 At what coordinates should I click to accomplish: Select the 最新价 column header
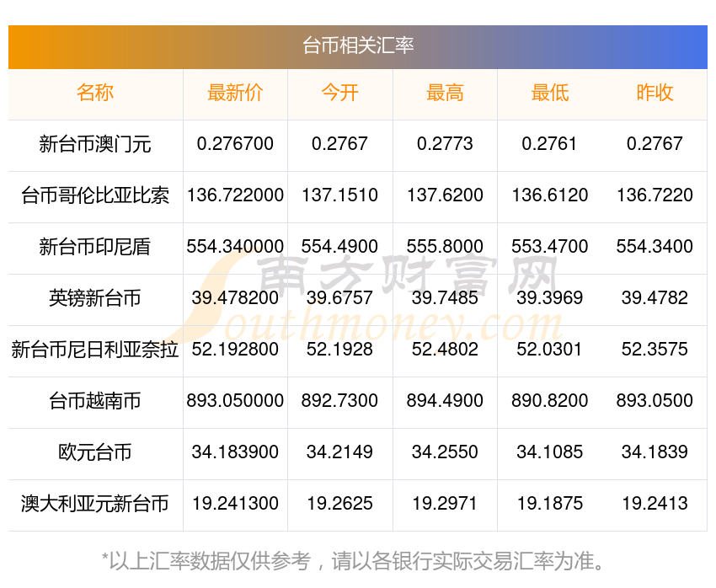[235, 93]
